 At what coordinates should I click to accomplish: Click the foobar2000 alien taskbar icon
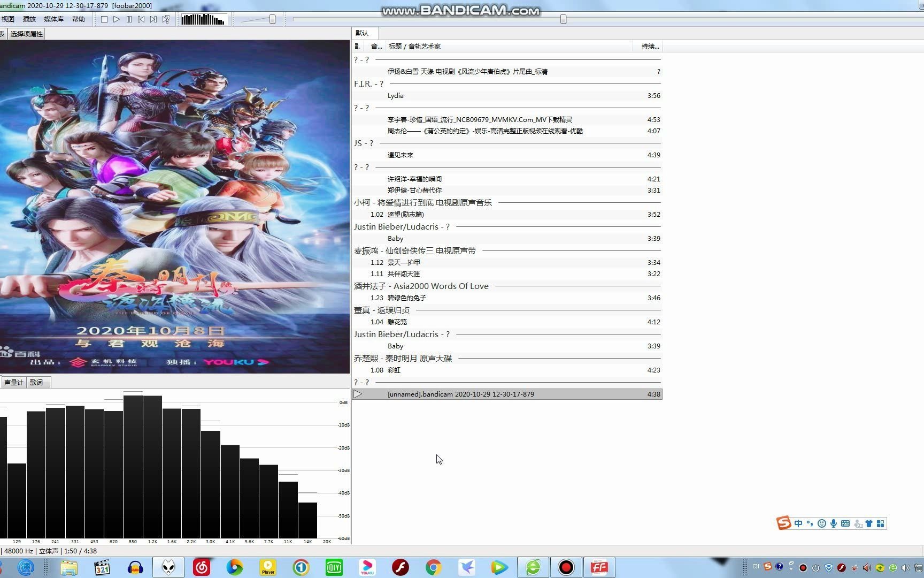pos(168,567)
